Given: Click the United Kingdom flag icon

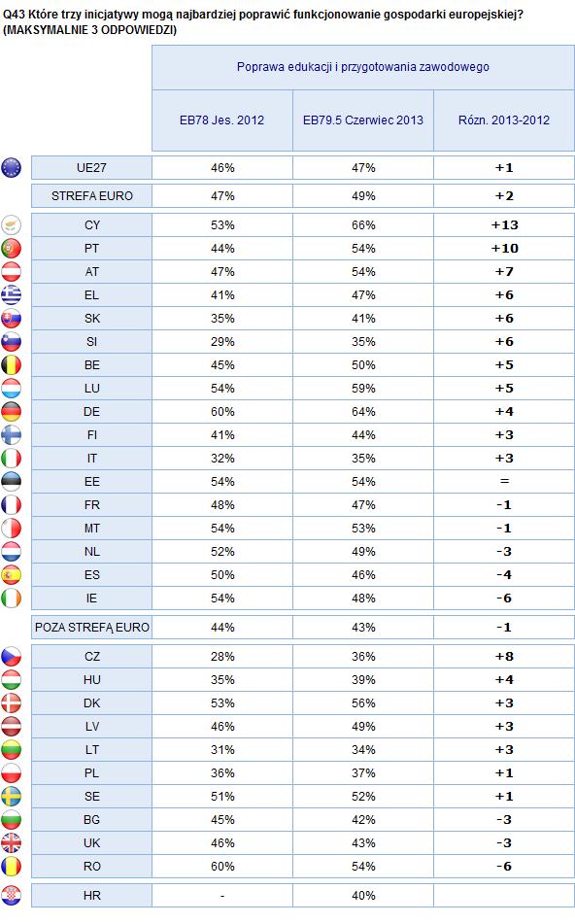Looking at the screenshot, I should pos(12,843).
